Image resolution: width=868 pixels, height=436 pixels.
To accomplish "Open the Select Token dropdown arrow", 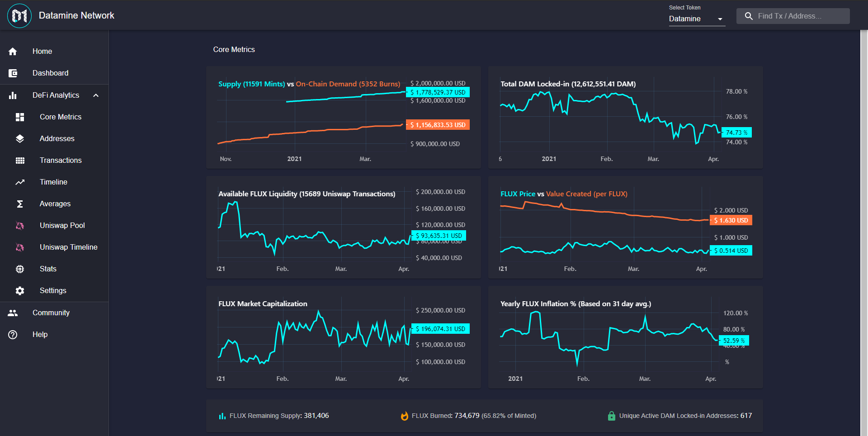I will 720,19.
